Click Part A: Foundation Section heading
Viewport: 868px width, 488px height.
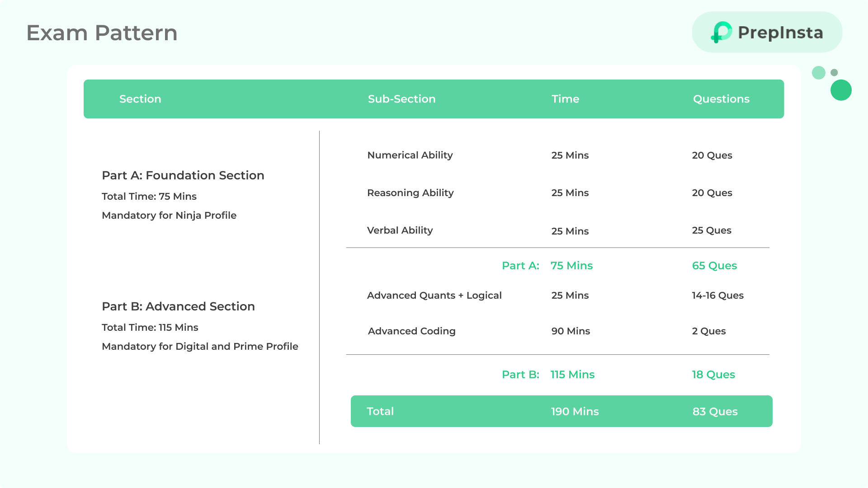coord(183,175)
